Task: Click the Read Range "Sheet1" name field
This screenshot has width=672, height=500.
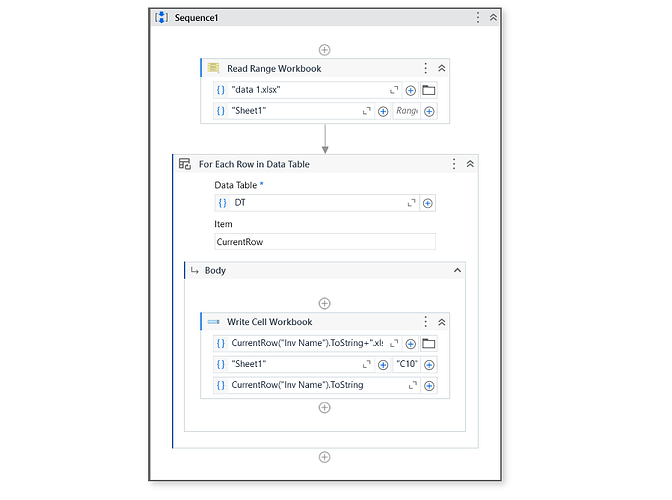Action: click(294, 111)
